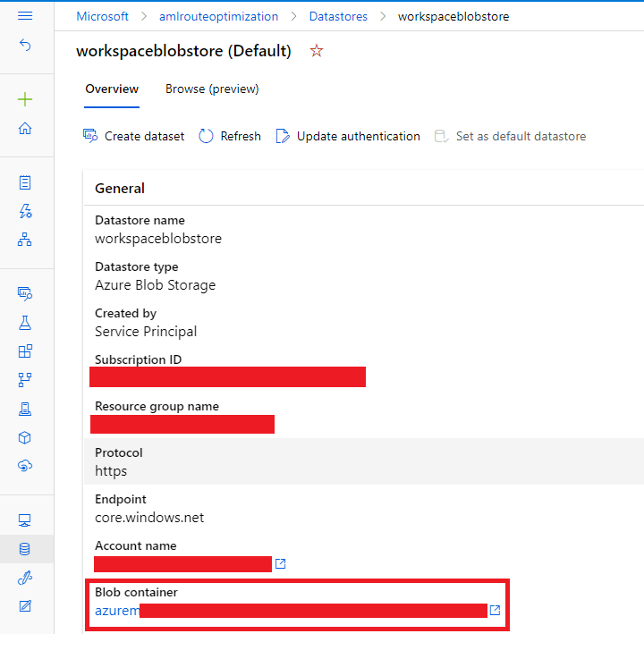Open Models cube icon in sidebar
The width and height of the screenshot is (644, 659).
click(25, 437)
